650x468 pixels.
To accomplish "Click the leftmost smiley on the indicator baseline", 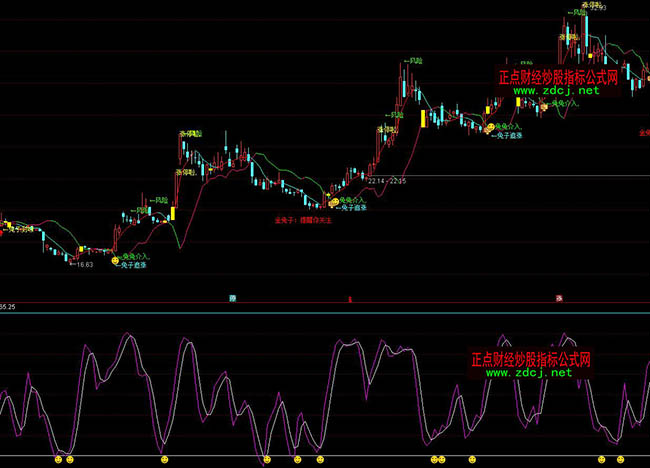I will click(x=58, y=459).
